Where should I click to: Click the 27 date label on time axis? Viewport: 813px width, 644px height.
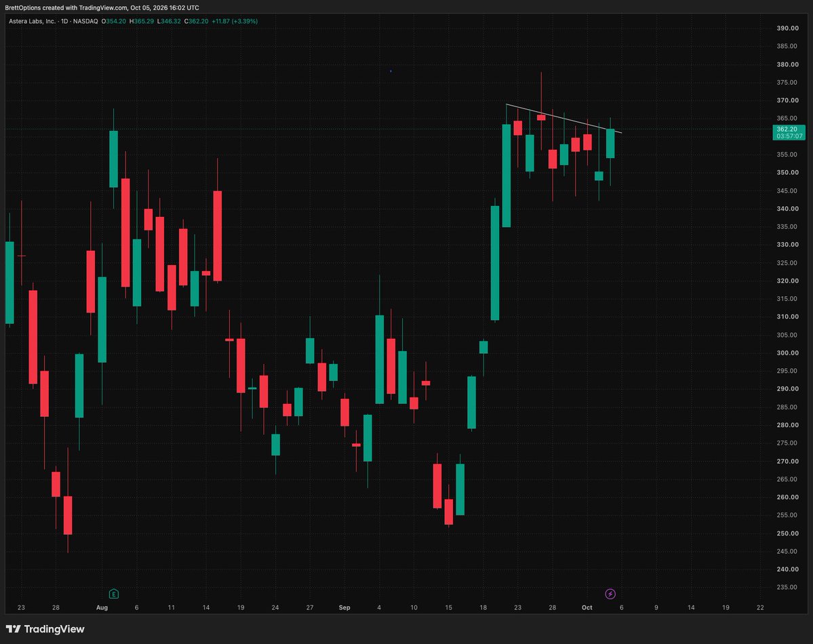tap(310, 607)
